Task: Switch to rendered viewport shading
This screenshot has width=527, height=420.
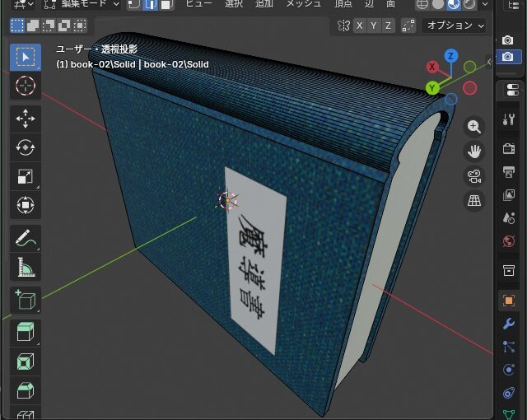Action: click(469, 4)
